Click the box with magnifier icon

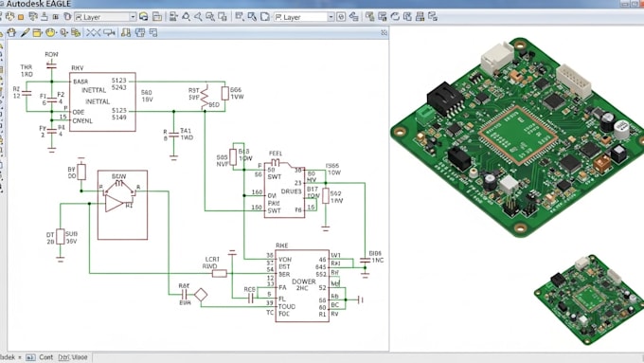(252, 17)
